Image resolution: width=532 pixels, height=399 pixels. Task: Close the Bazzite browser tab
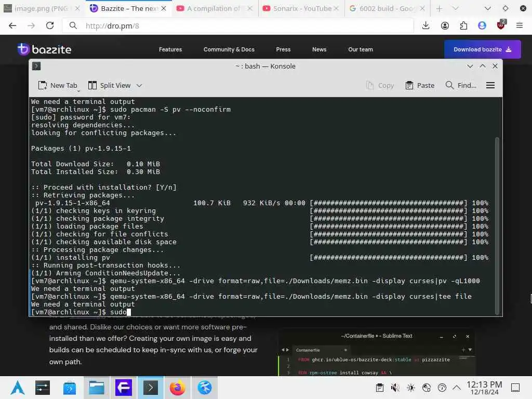pyautogui.click(x=164, y=8)
